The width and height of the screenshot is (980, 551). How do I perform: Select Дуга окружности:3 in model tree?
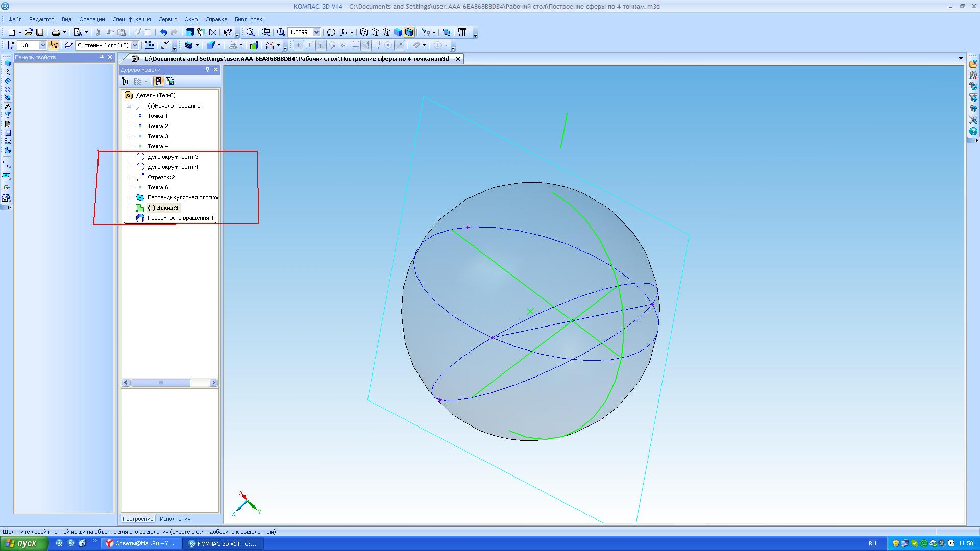[173, 157]
